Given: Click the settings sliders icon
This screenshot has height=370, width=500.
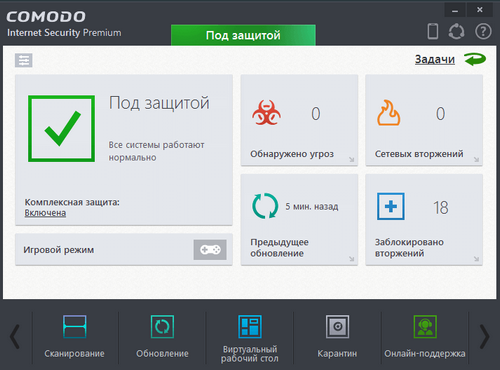Looking at the screenshot, I should [x=24, y=60].
